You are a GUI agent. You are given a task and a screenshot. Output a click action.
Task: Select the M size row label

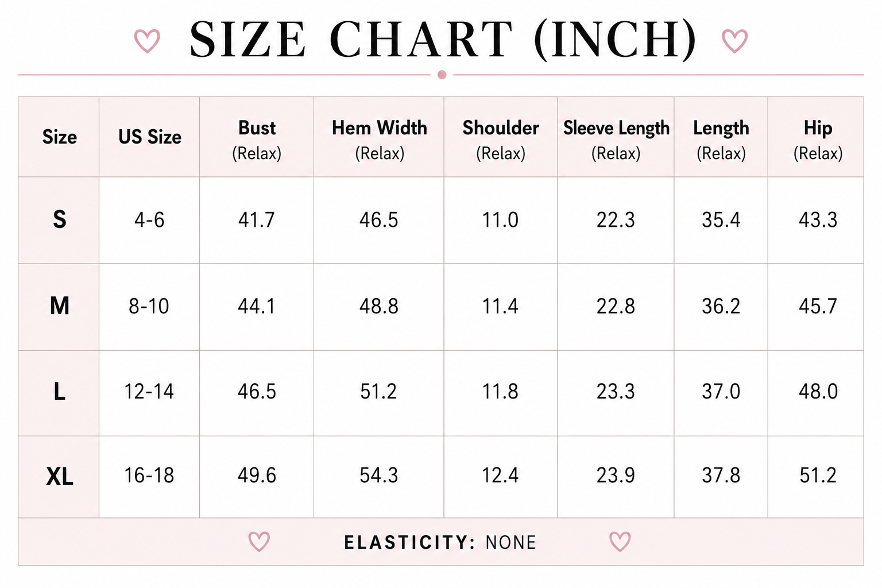coord(60,306)
